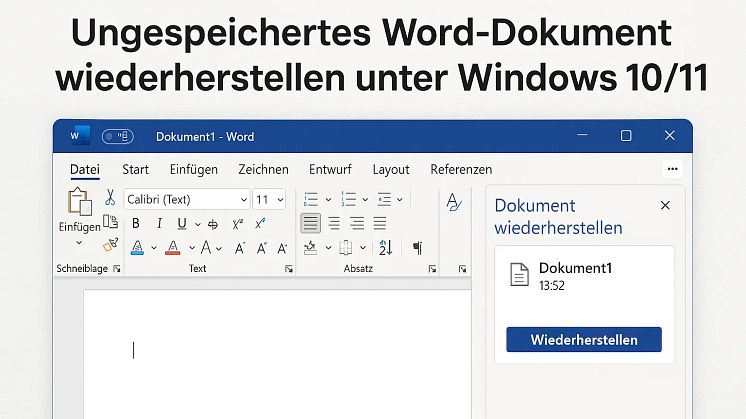Expand the numbering list dropdown arrow
The image size is (746, 419).
tap(365, 199)
